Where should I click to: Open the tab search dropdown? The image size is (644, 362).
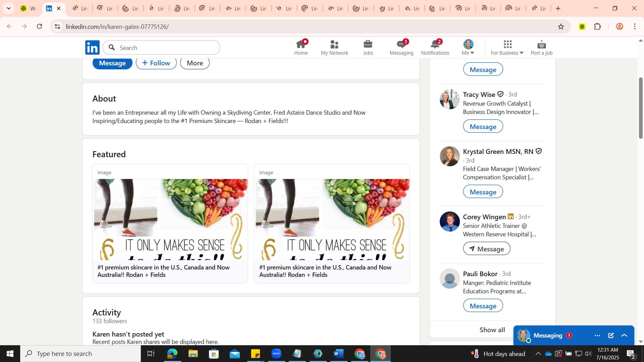pos(9,8)
